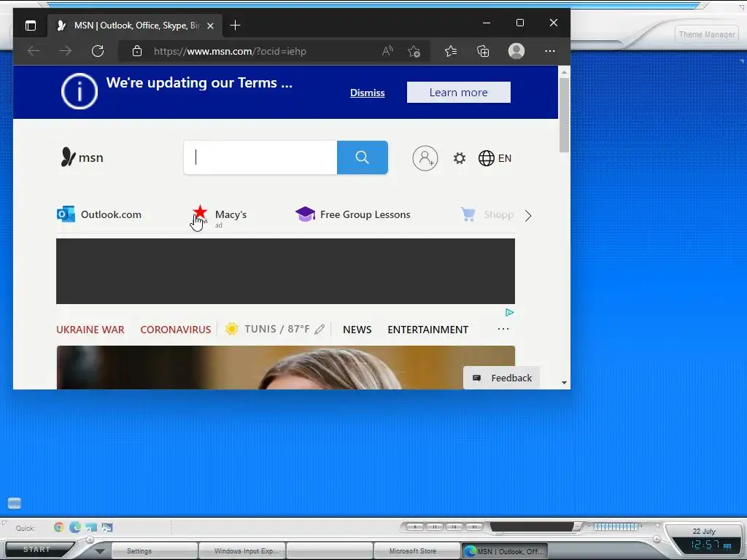Click the msn butterfly logo

tap(82, 157)
